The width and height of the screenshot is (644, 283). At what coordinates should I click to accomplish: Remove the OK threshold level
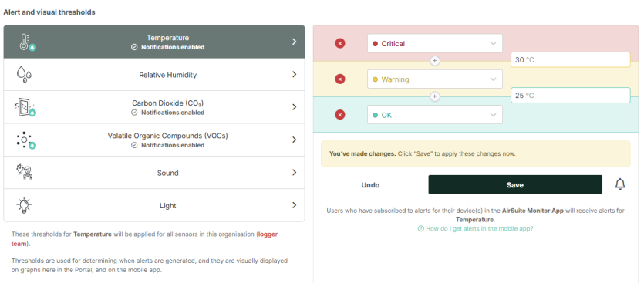339,115
